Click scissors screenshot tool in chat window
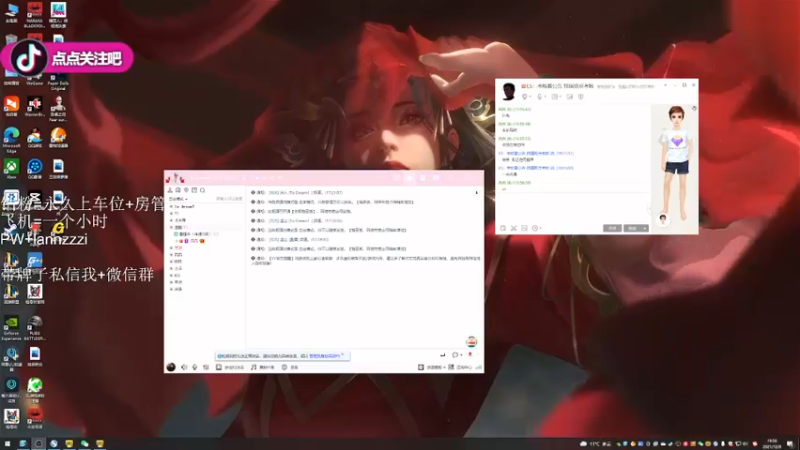 (514, 228)
